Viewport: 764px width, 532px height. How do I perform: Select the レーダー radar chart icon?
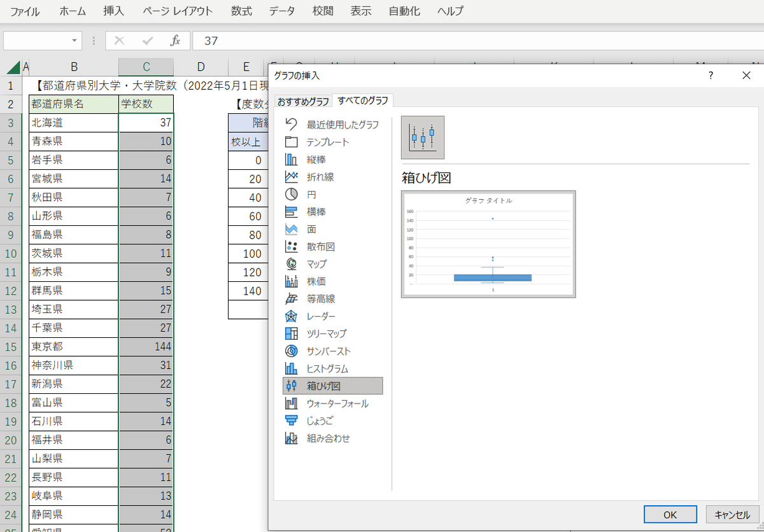point(291,316)
